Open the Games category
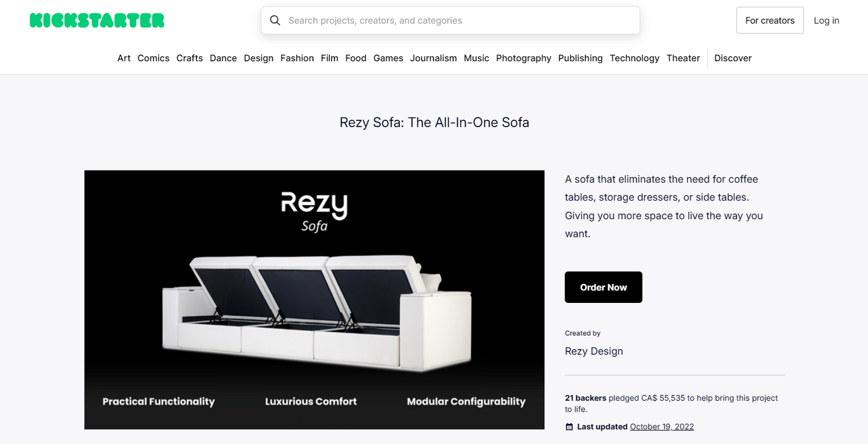Screen dimensions: 868x444 pyautogui.click(x=388, y=58)
